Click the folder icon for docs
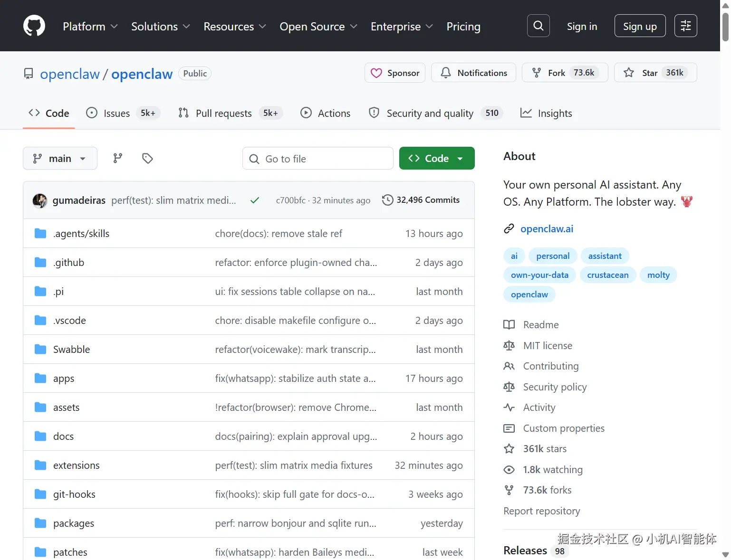This screenshot has height=560, width=731. coord(40,436)
